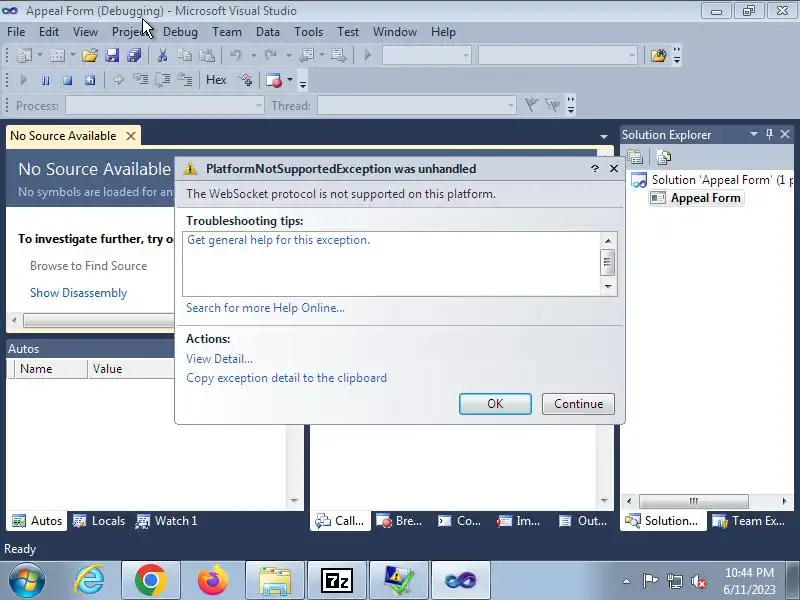
Task: Open the Call Stack tab
Action: 340,521
